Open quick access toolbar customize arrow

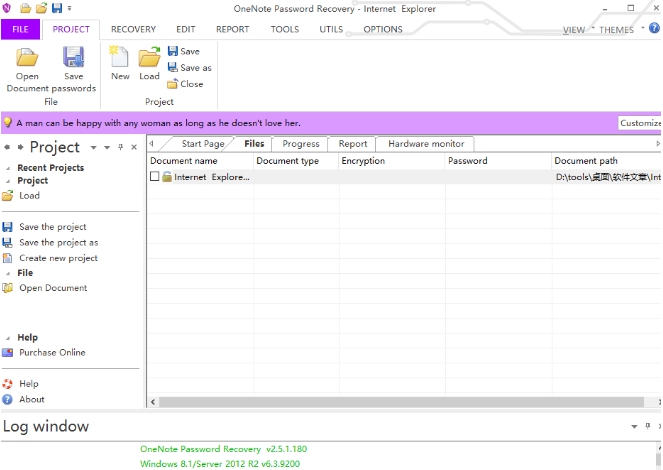pyautogui.click(x=69, y=8)
